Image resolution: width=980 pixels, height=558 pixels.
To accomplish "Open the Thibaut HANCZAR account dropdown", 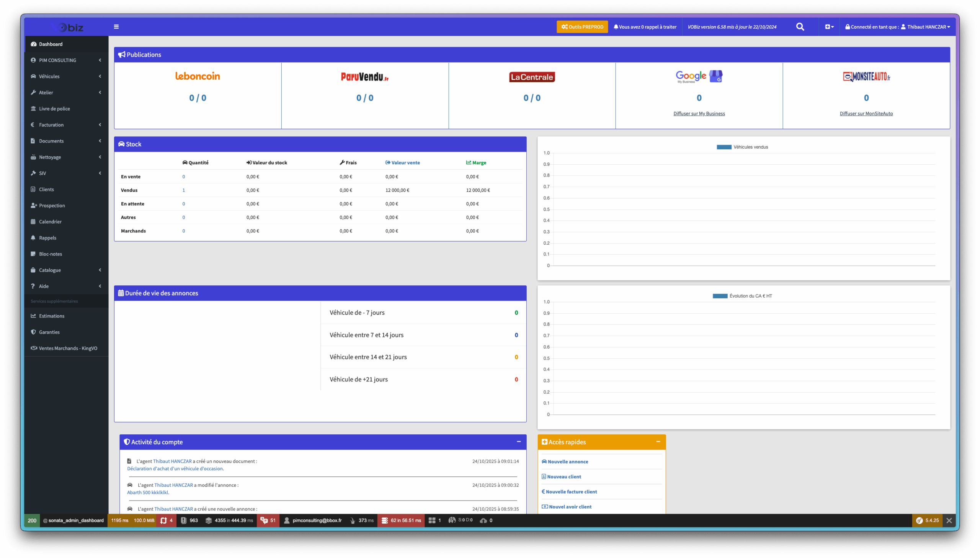I will 926,26.
